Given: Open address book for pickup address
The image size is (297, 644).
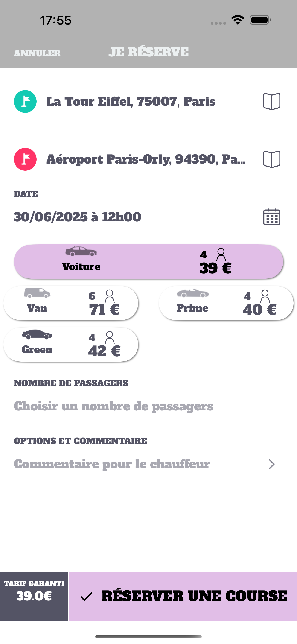Looking at the screenshot, I should click(271, 101).
